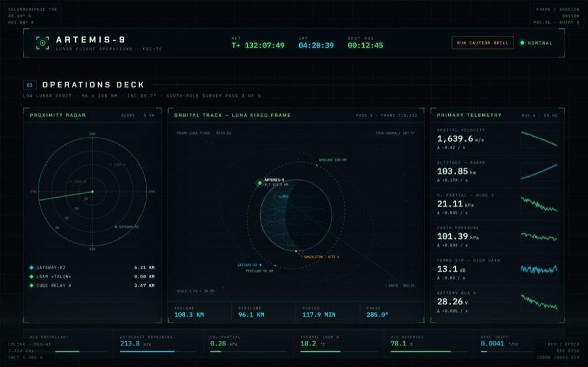
Task: Click the LSAM «Talon» diamond icon in the list
Action: (31, 276)
